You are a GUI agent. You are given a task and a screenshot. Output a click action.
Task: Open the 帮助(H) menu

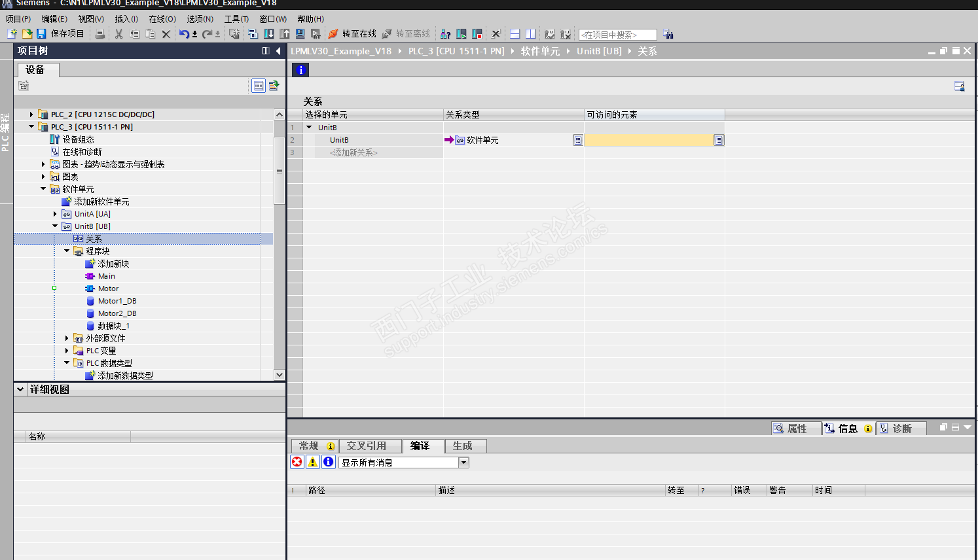click(x=311, y=19)
